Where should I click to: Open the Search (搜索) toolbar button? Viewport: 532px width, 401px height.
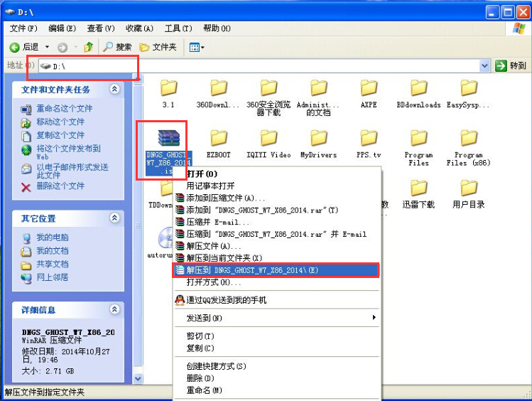coord(117,47)
